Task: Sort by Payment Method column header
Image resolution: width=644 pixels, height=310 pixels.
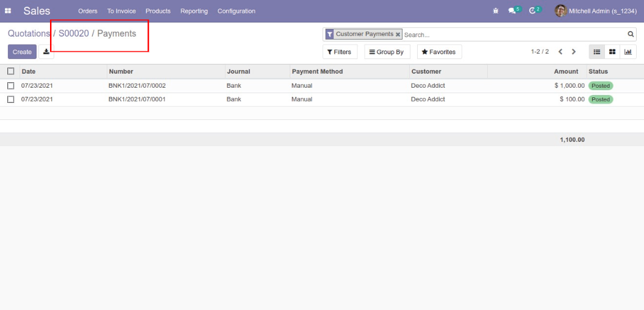Action: pyautogui.click(x=350, y=71)
